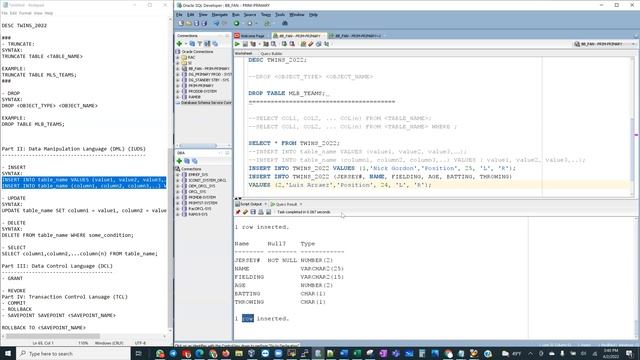Click the Rollback icon in worksheet toolbar
The width and height of the screenshot is (640, 360).
[x=292, y=44]
